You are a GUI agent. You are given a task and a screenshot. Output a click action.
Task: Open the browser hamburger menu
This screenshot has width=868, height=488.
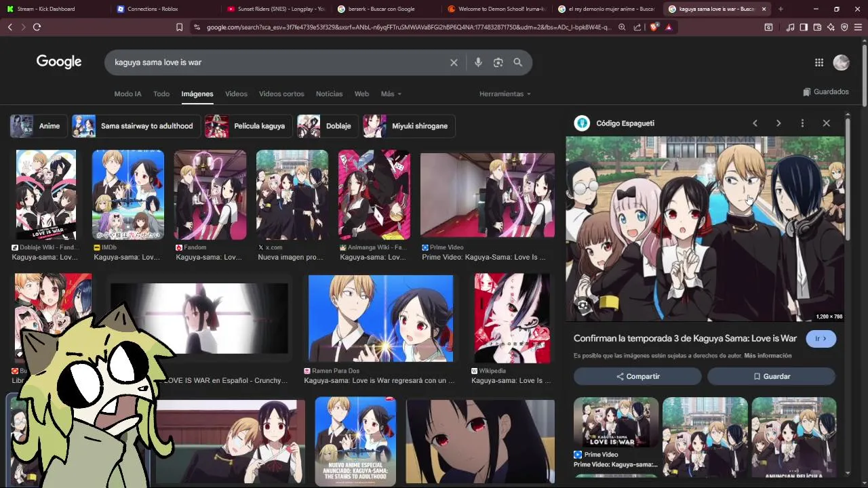[858, 27]
